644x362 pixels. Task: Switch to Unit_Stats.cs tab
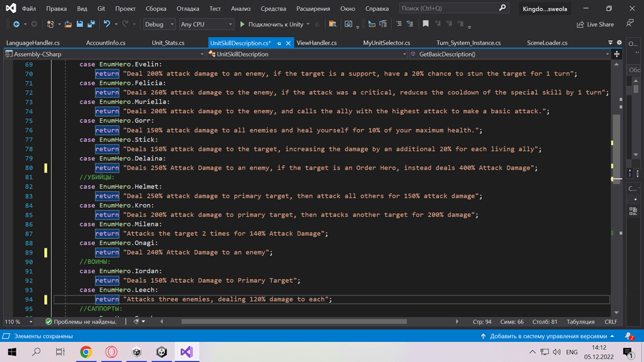168,43
